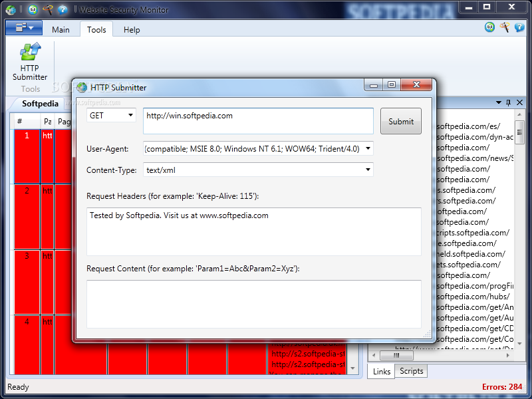This screenshot has height=399, width=532.
Task: Switch to the Main ribbon tab
Action: pyautogui.click(x=61, y=30)
